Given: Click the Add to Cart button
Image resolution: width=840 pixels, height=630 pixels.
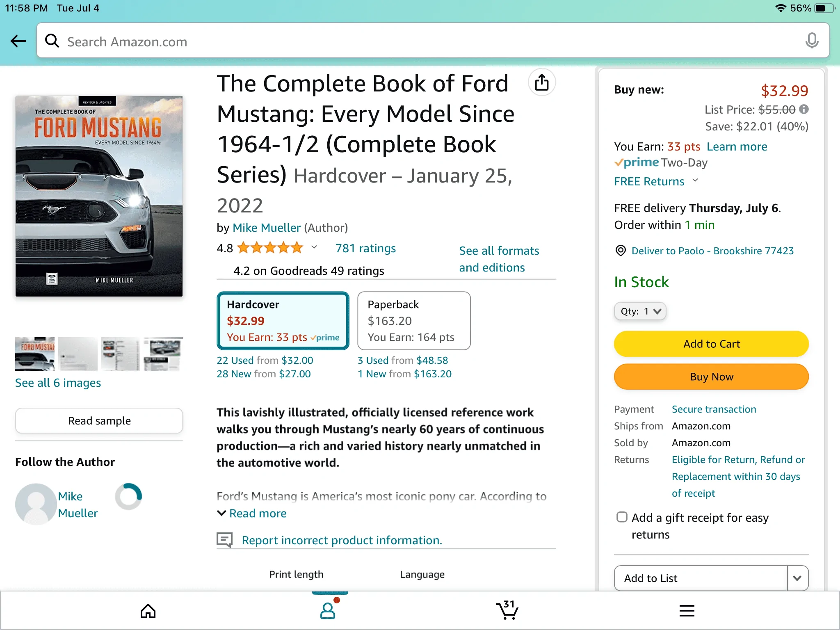Looking at the screenshot, I should tap(711, 344).
